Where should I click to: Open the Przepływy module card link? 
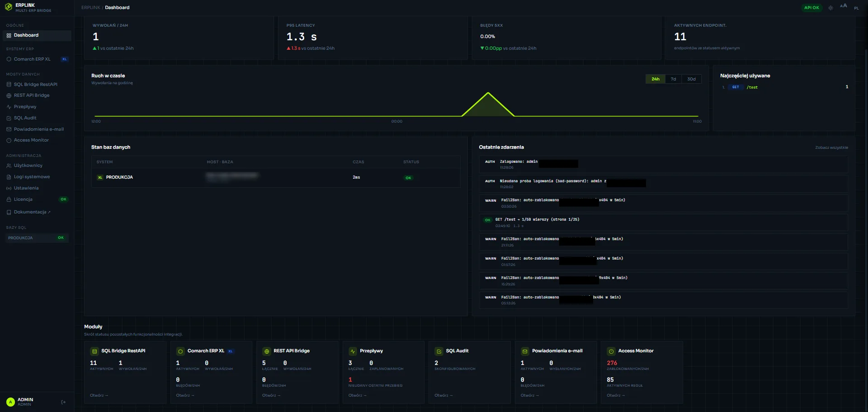[x=357, y=395]
